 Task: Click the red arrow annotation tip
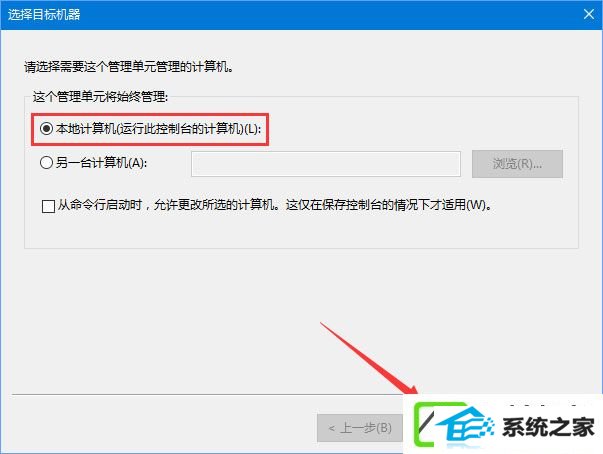coord(415,391)
